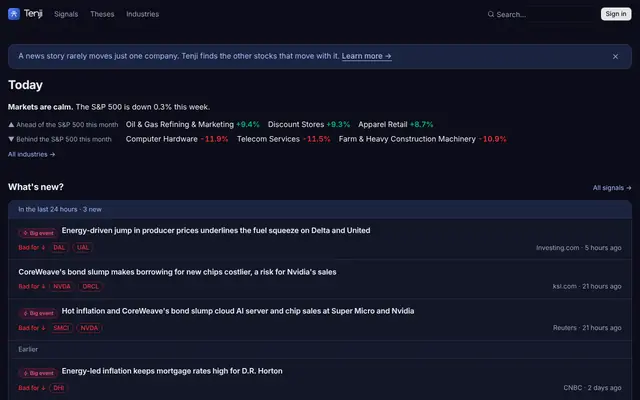Click ksl.com · 21 hours ago source

(587, 287)
